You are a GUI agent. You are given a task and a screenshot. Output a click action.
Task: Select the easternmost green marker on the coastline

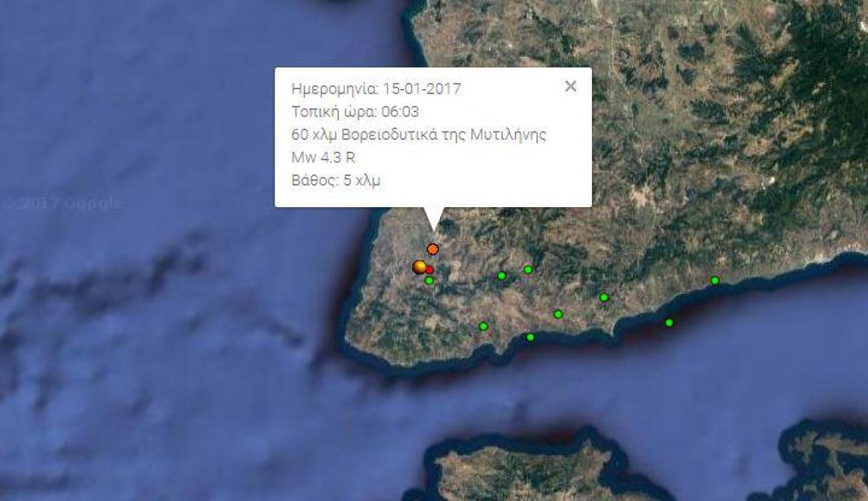(x=715, y=280)
